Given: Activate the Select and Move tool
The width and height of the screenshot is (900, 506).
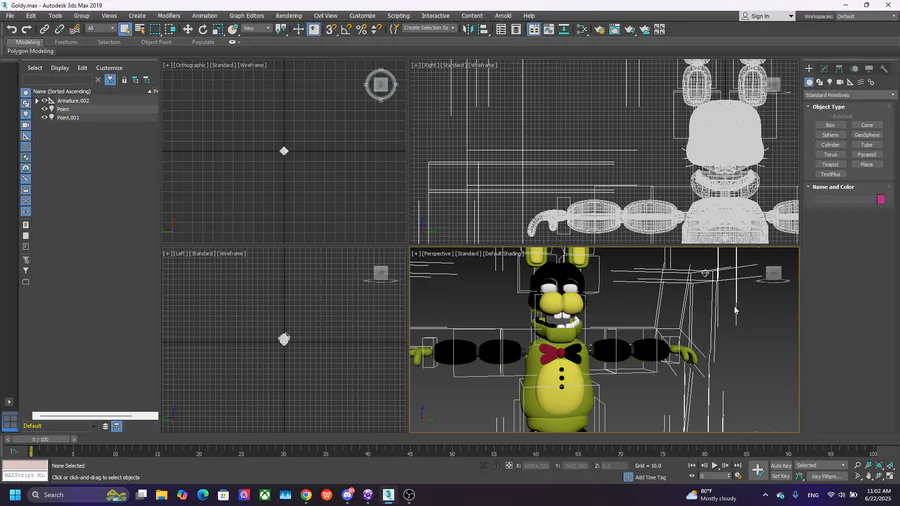Looking at the screenshot, I should click(x=188, y=29).
